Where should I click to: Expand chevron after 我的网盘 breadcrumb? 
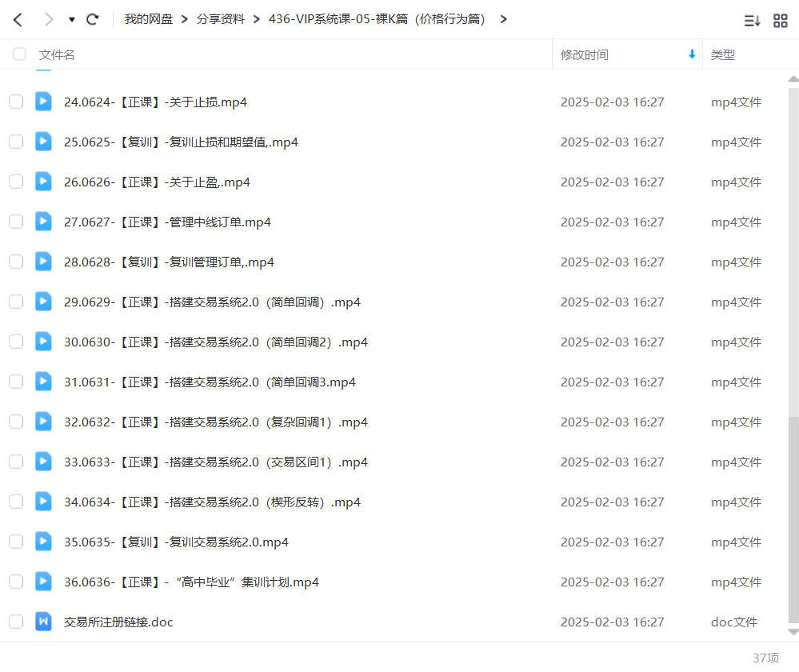[x=185, y=19]
